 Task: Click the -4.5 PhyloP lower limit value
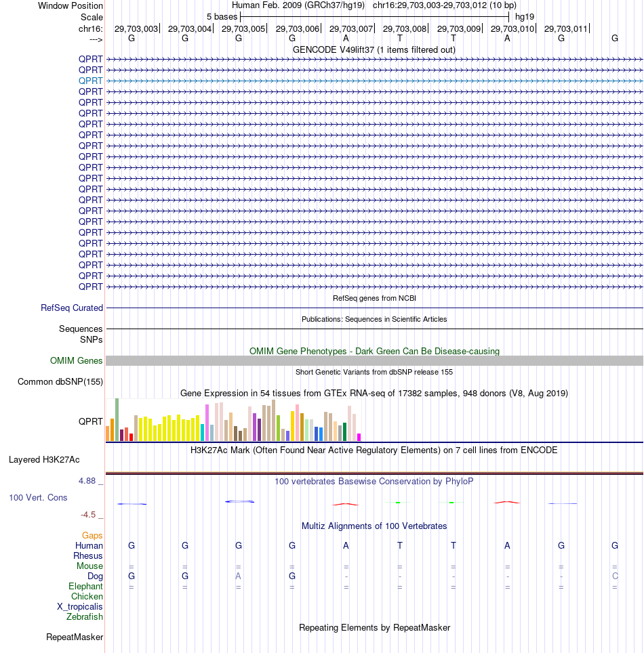[x=88, y=515]
